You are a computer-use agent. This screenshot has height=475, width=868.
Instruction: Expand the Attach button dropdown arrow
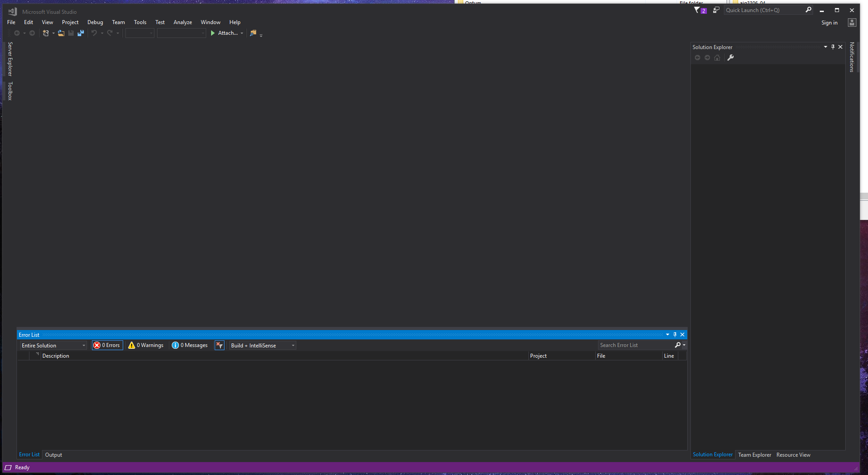(242, 33)
